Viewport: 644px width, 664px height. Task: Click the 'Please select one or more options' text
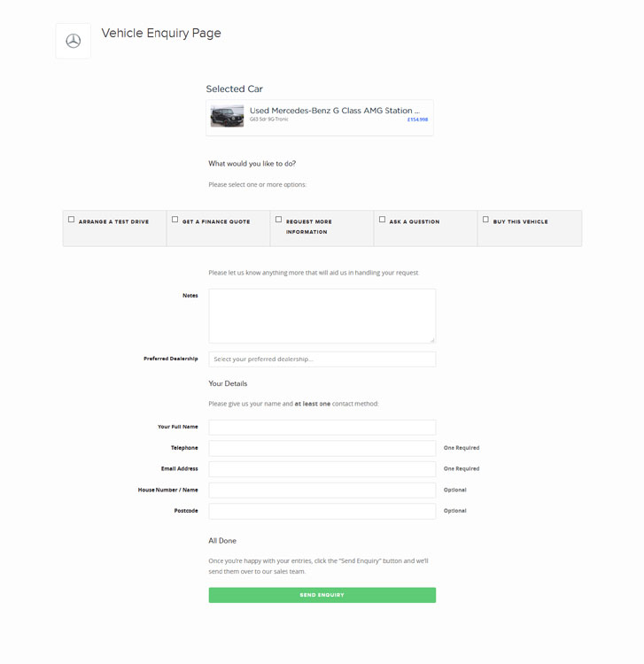[x=257, y=185]
